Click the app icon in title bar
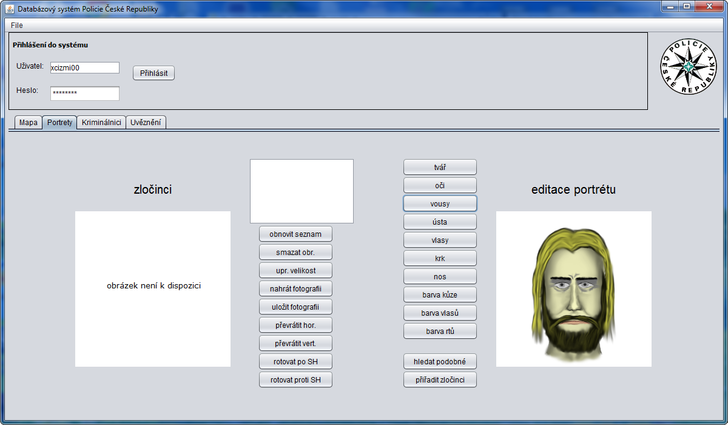This screenshot has height=425, width=728. pyautogui.click(x=9, y=8)
